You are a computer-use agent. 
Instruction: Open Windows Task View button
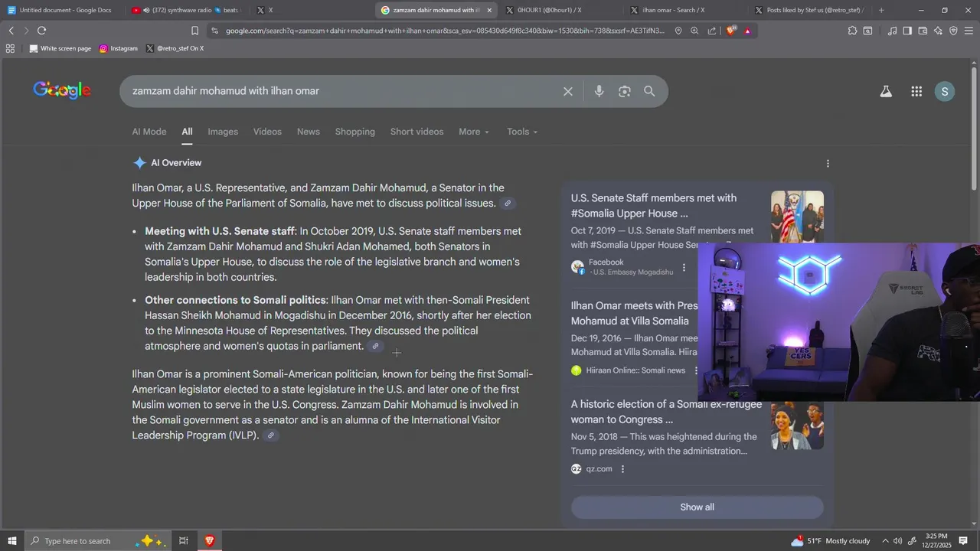click(184, 541)
